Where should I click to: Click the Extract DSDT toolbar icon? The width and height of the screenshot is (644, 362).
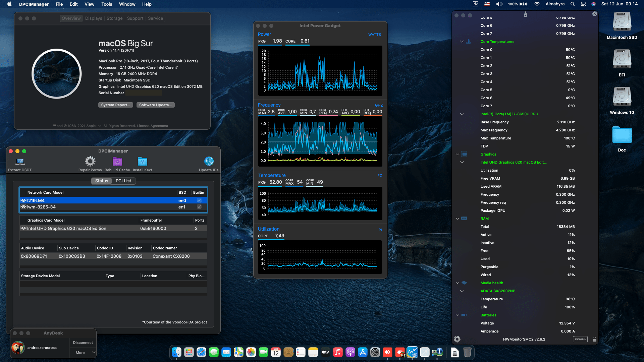point(20,162)
